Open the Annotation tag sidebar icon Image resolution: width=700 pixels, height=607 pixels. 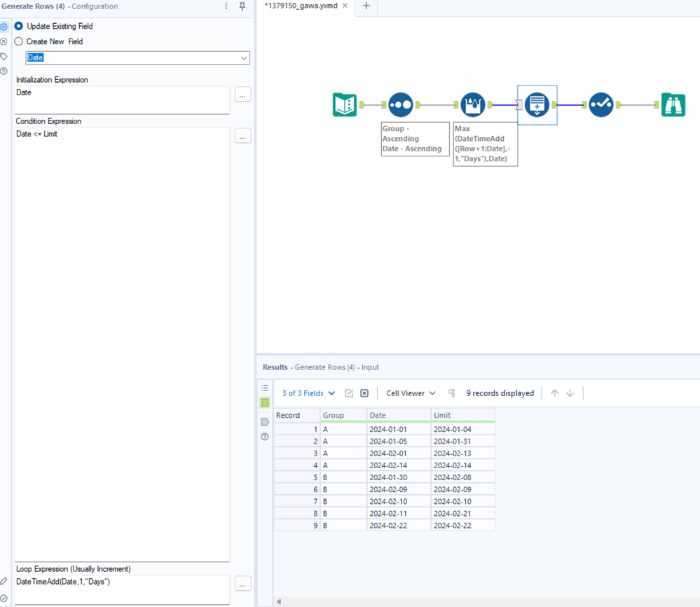[x=4, y=56]
